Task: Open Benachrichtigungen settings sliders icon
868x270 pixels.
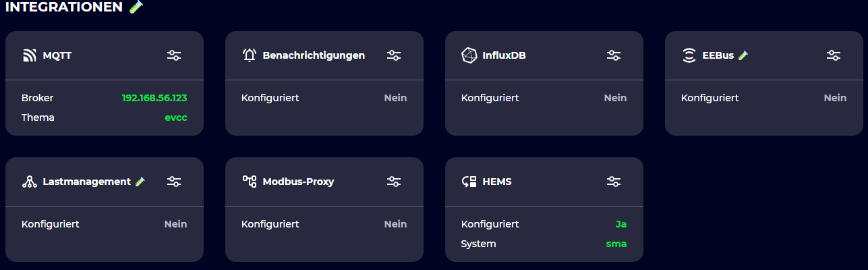Action: coord(394,55)
